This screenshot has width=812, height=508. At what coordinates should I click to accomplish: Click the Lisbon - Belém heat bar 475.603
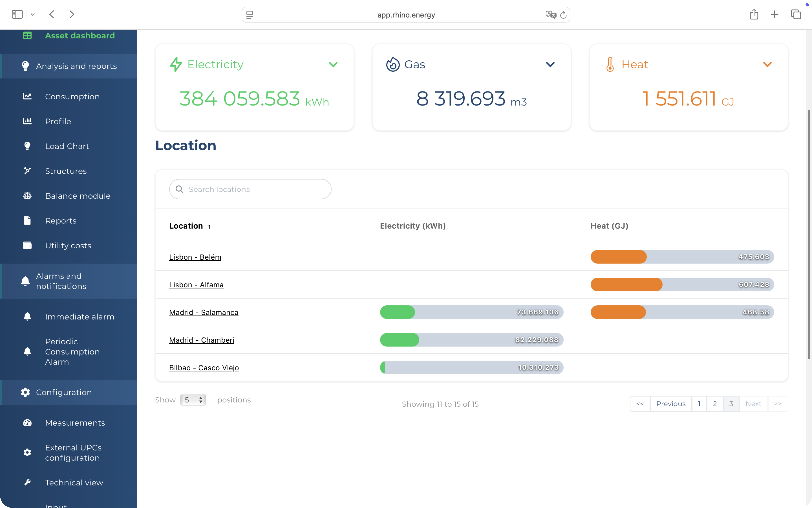682,257
